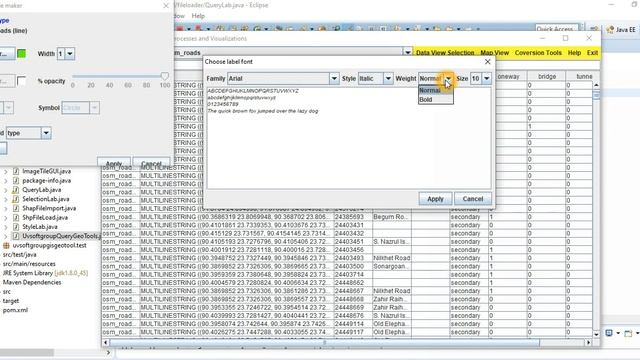Screen dimensions: 640x360
Task: Select Bold in the Weight list
Action: tap(436, 99)
